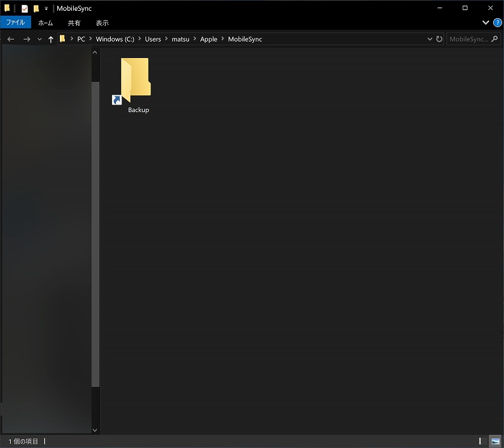This screenshot has height=448, width=504.
Task: Click the 1 個の項目 status text
Action: coord(23,442)
